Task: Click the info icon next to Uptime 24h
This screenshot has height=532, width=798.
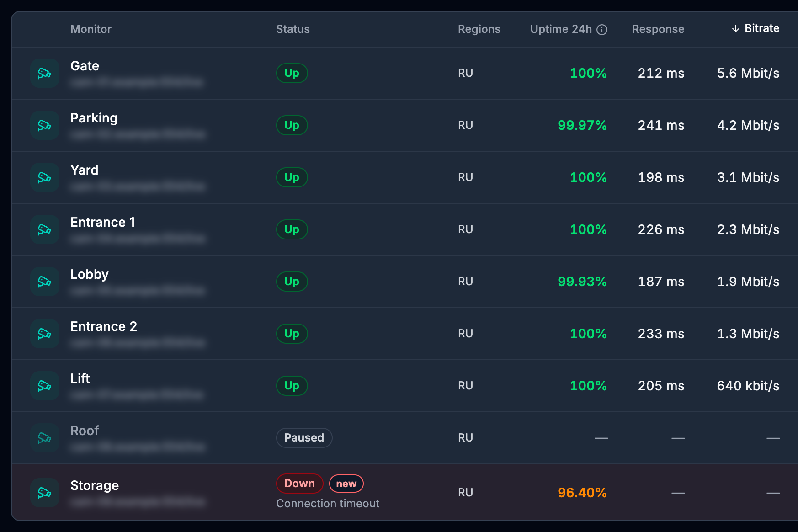Action: (x=602, y=30)
